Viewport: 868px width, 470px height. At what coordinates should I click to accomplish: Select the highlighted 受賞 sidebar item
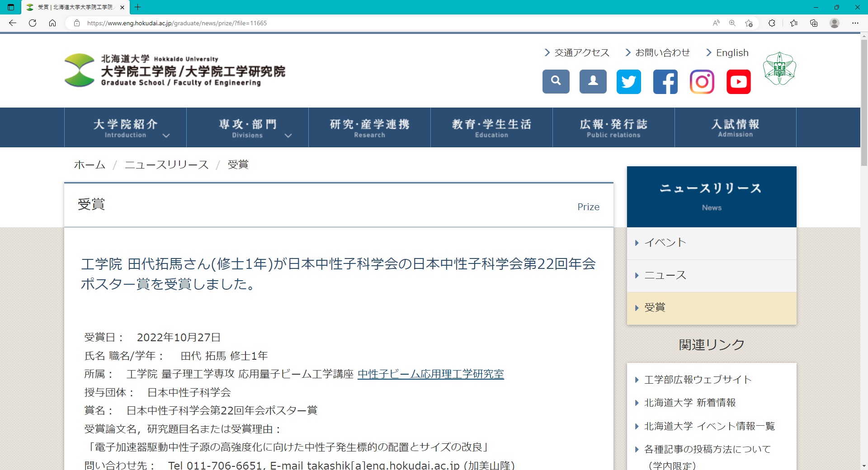(712, 308)
